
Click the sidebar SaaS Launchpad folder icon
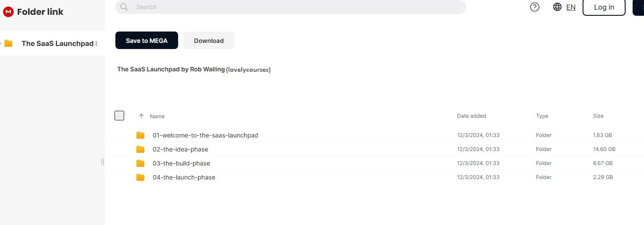click(8, 43)
